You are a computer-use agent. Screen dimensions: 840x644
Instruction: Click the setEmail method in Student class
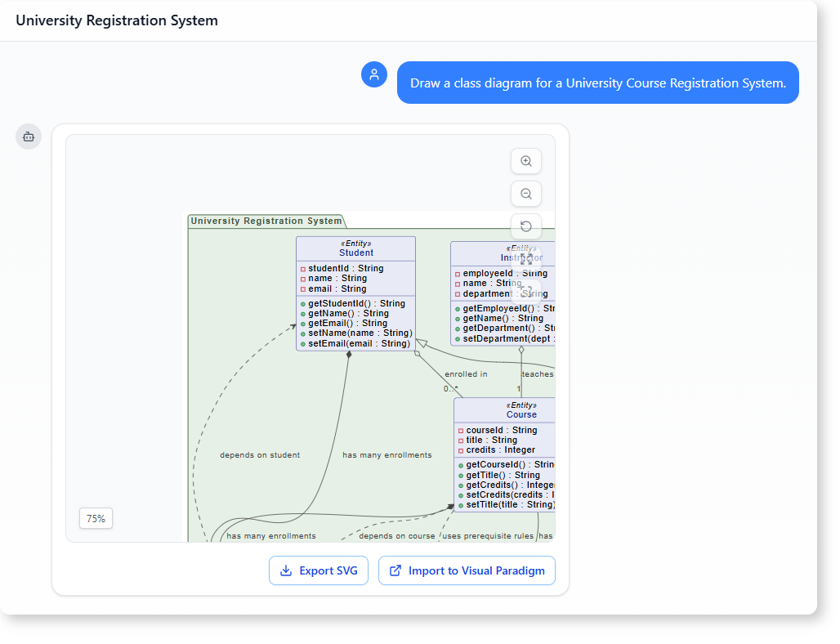click(359, 343)
